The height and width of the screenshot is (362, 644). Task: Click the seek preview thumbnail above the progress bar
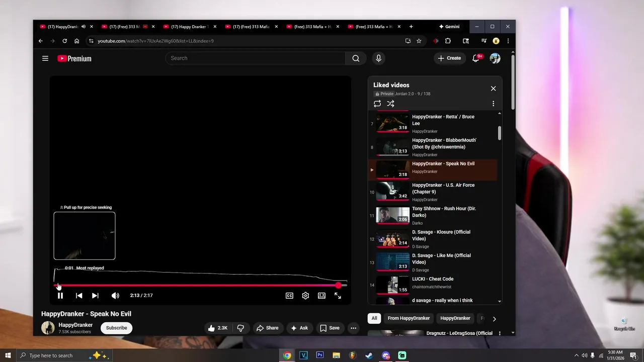click(x=85, y=236)
